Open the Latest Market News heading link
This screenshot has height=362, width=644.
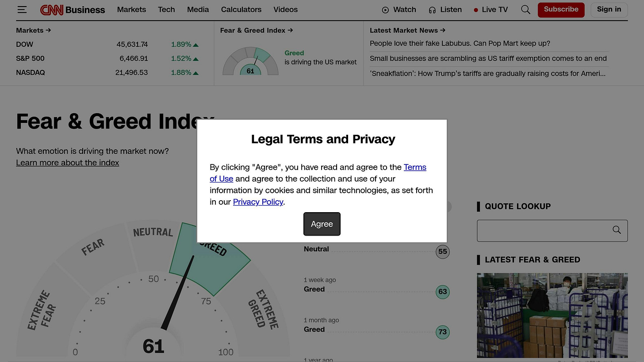[x=407, y=30]
